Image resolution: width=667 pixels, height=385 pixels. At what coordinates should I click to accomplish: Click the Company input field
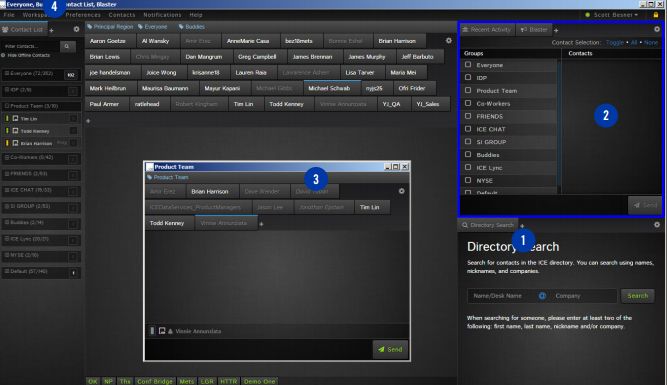[x=582, y=296]
